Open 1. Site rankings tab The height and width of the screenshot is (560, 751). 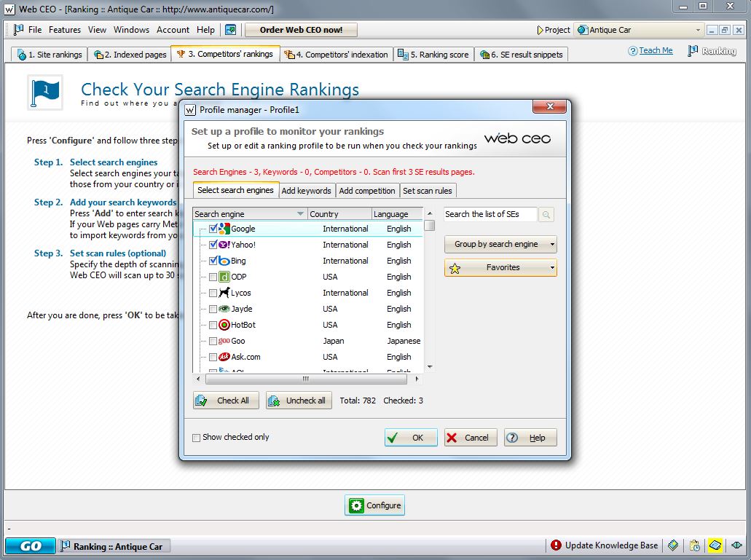click(50, 55)
